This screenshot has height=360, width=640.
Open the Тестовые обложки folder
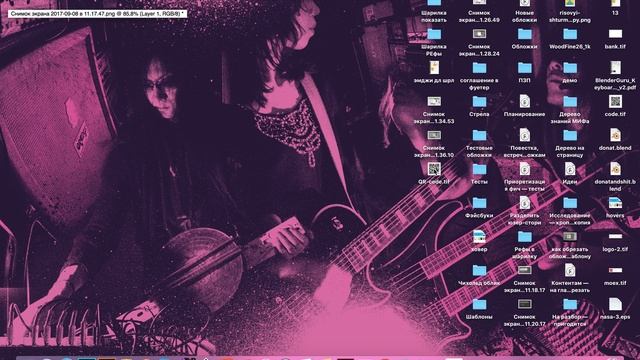pyautogui.click(x=479, y=135)
